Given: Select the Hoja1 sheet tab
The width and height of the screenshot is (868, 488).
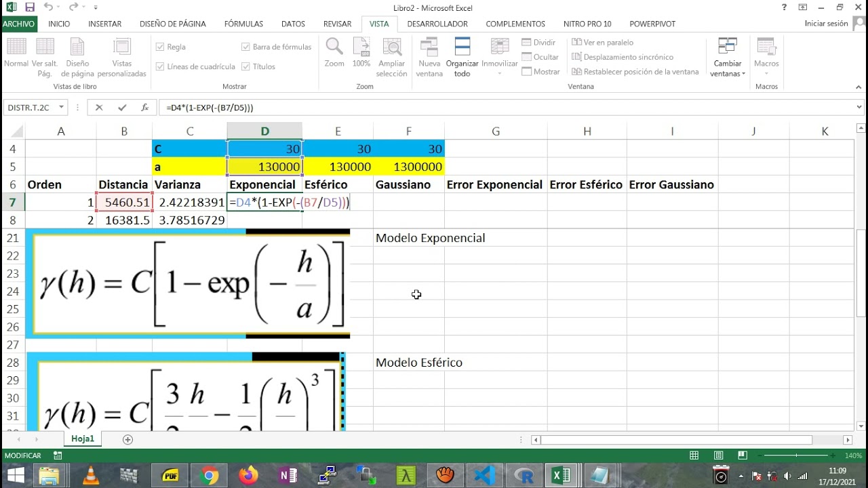Looking at the screenshot, I should click(83, 439).
